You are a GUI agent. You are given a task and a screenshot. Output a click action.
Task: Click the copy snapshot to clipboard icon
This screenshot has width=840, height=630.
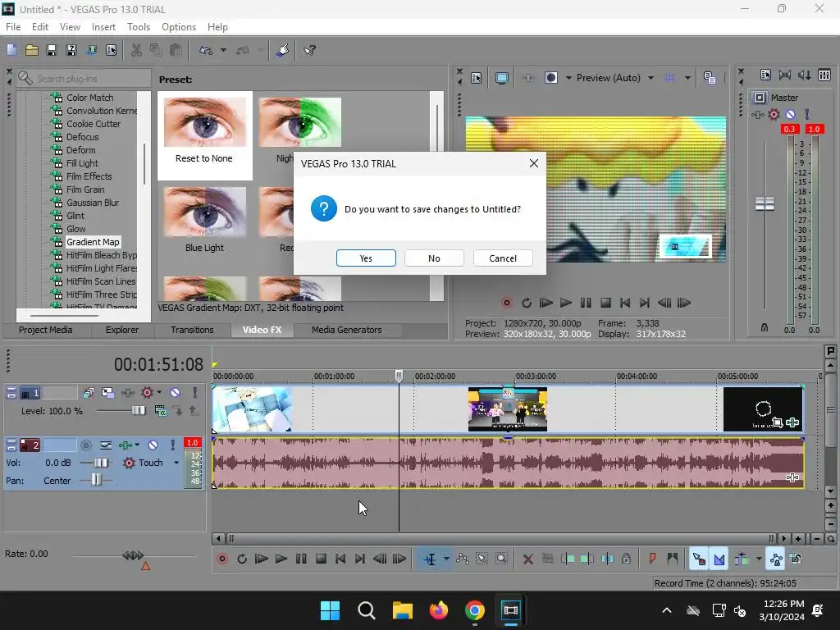click(x=710, y=78)
